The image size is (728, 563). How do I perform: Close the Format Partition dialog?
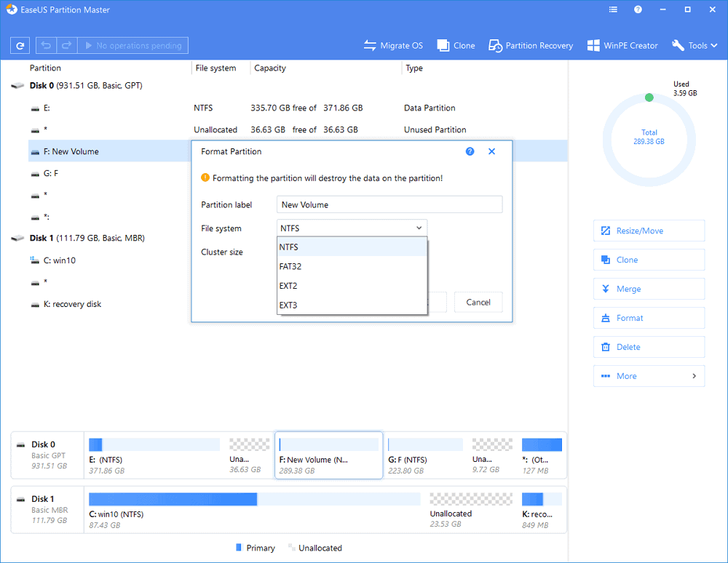click(x=491, y=151)
